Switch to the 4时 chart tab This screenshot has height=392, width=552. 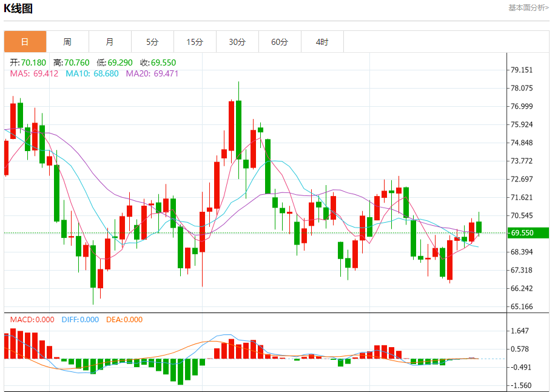[322, 42]
